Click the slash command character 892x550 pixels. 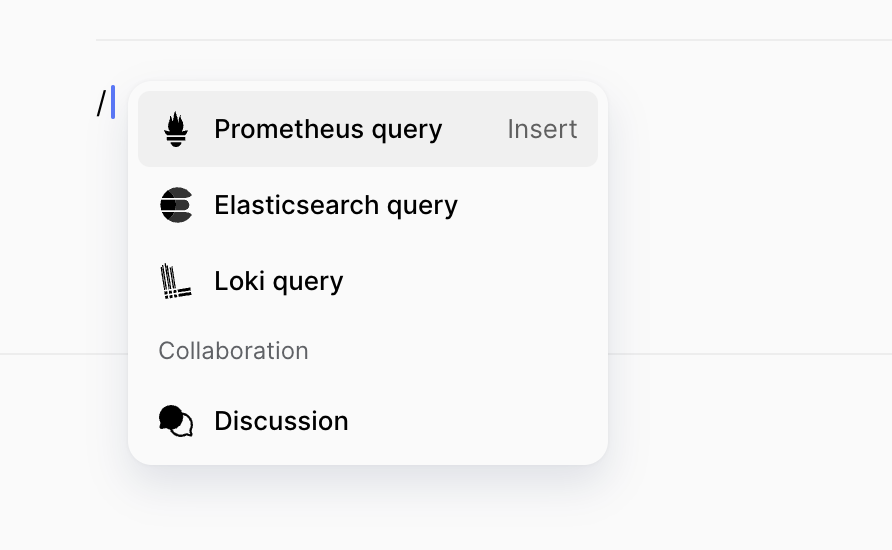[101, 103]
